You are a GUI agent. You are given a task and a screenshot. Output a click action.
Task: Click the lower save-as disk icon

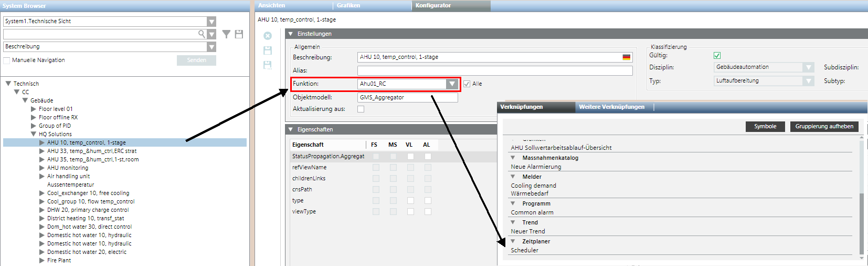click(x=268, y=65)
